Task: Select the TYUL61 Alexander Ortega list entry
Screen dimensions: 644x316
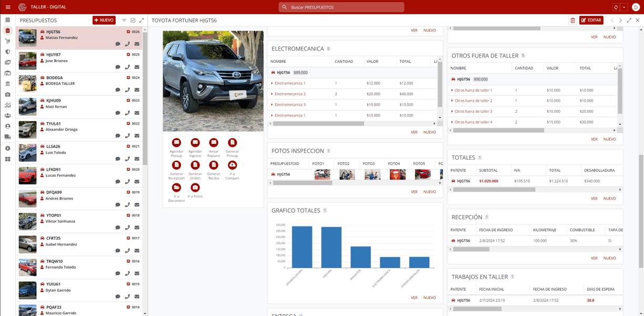Action: [79, 130]
